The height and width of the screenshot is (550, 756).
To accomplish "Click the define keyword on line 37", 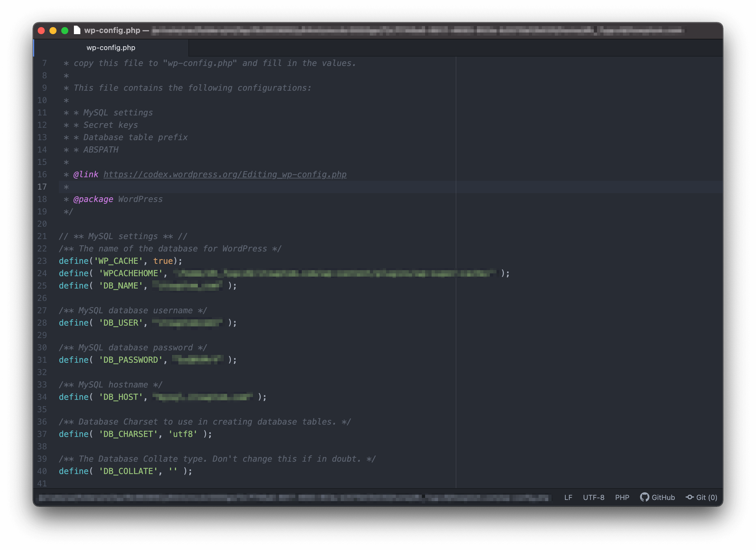I will pyautogui.click(x=74, y=434).
